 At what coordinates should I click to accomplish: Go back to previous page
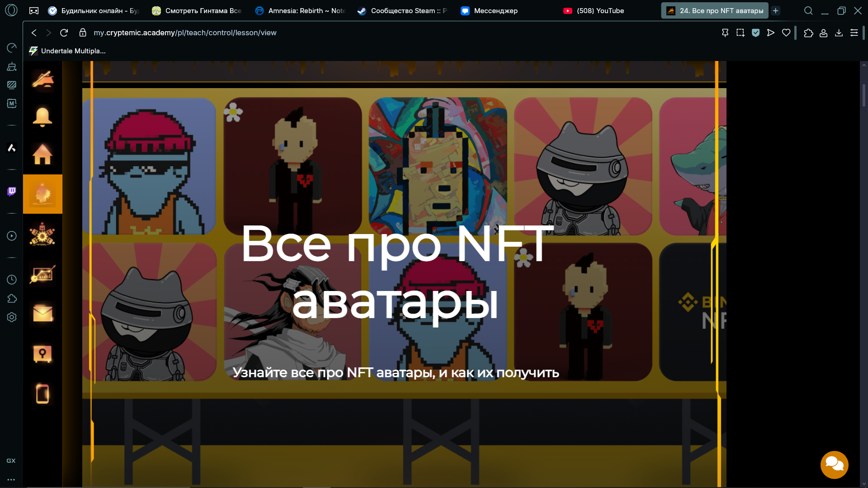[x=34, y=33]
